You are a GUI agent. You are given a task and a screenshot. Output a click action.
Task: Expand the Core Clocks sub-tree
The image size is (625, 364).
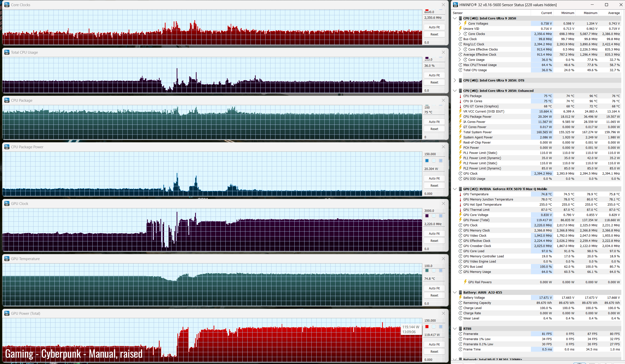(x=460, y=34)
